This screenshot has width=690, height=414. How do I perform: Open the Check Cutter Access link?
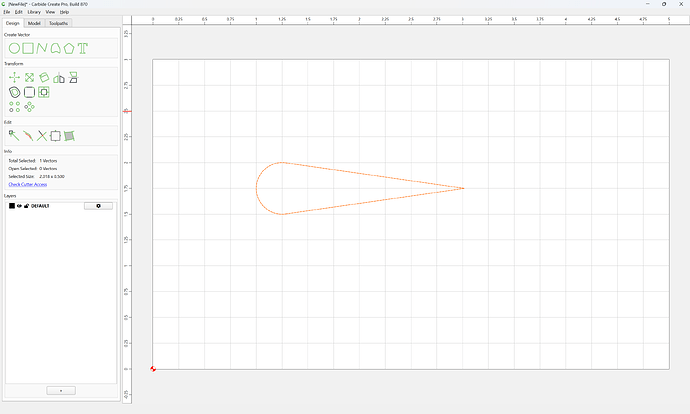tap(28, 184)
